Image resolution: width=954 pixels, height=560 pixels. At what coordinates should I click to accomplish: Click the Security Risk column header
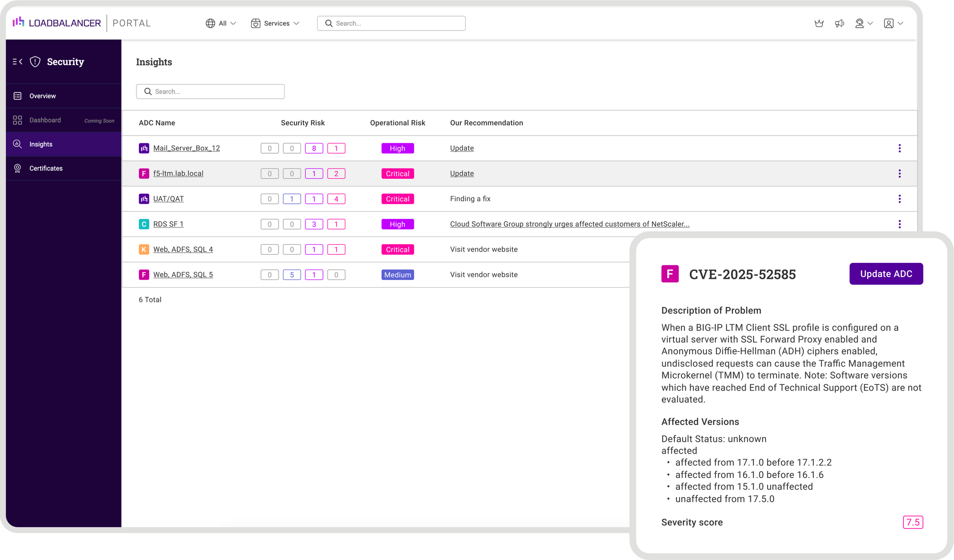pyautogui.click(x=303, y=123)
